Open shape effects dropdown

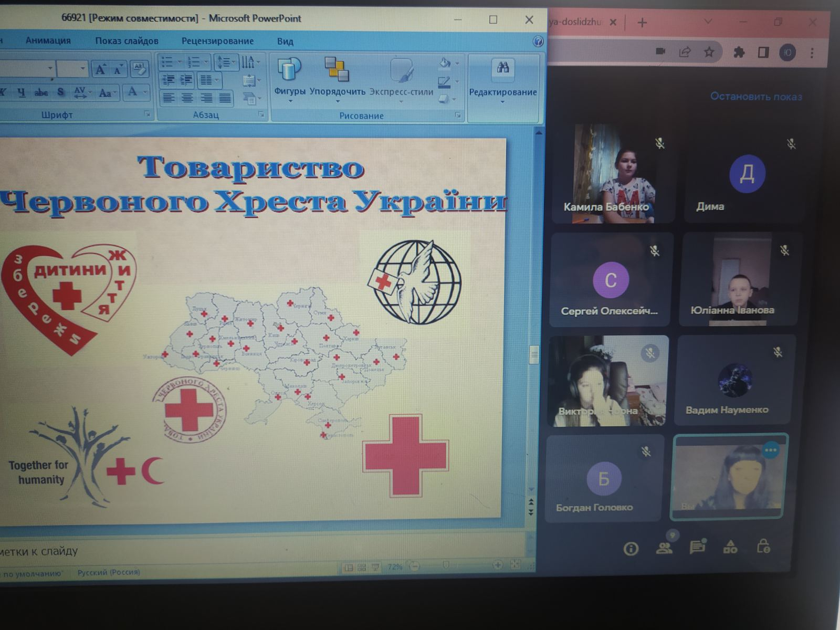448,99
